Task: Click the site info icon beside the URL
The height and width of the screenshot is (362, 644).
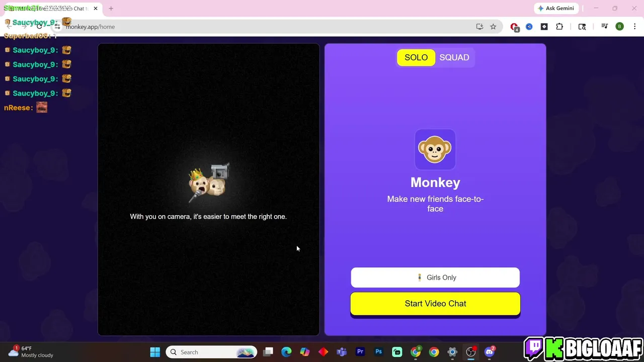Action: 57,27
